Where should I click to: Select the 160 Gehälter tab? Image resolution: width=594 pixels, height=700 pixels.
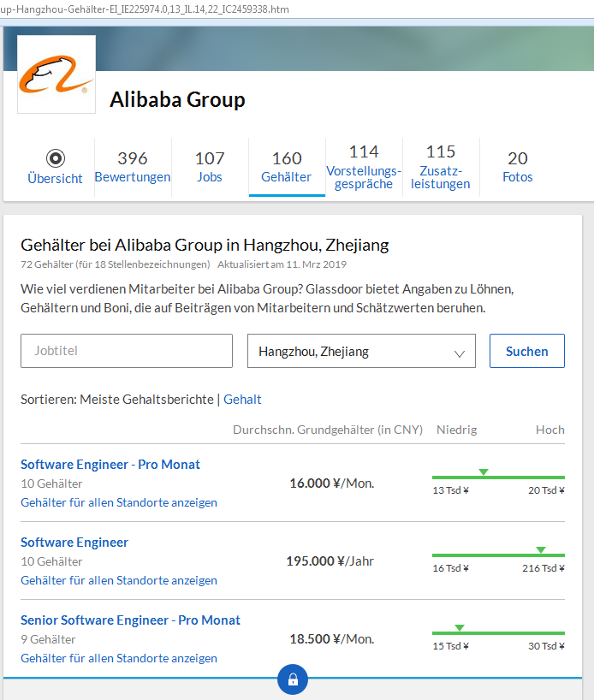[x=287, y=167]
